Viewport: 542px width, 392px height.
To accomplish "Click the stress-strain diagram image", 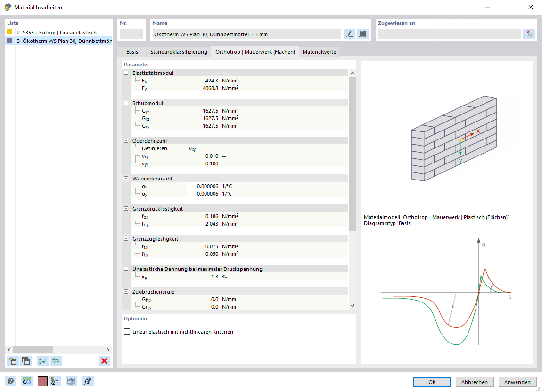I will pos(446,291).
